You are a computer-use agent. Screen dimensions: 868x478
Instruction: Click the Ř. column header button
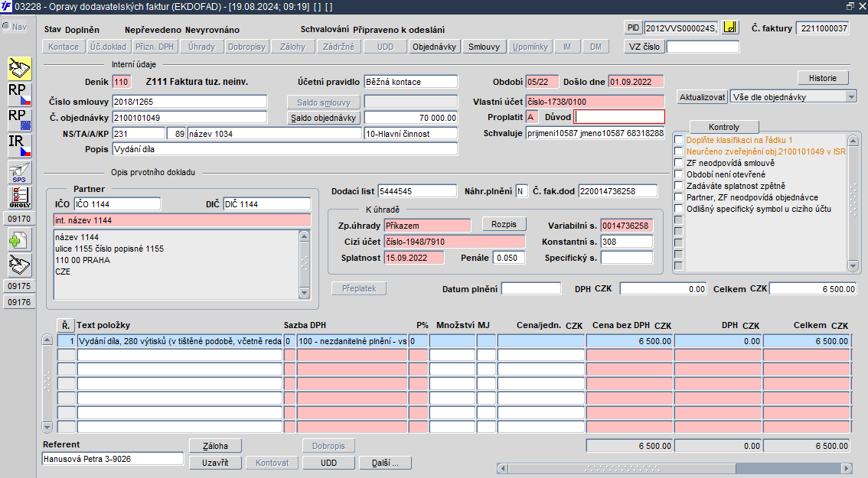[x=66, y=325]
